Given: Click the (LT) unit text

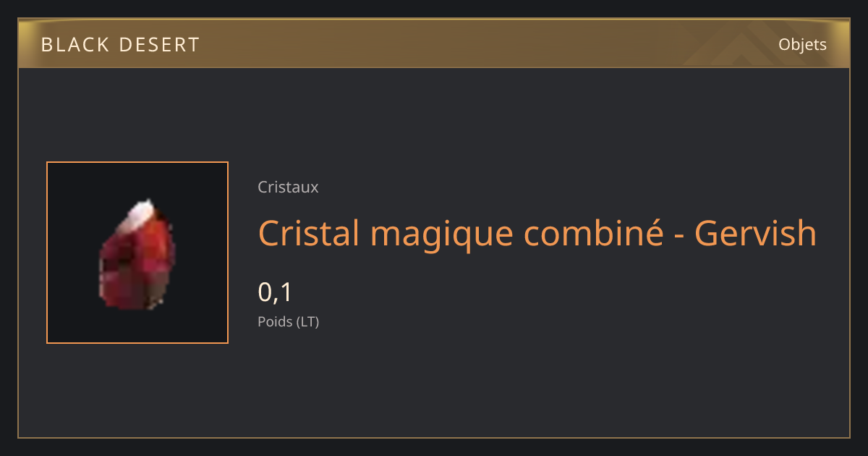Looking at the screenshot, I should pos(307,321).
